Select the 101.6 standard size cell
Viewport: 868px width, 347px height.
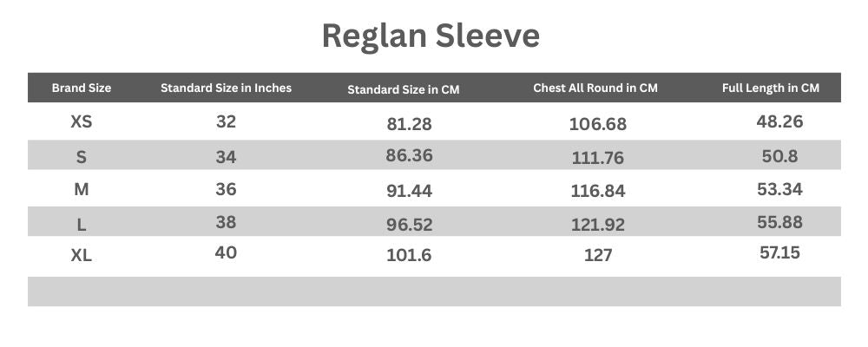(x=409, y=256)
